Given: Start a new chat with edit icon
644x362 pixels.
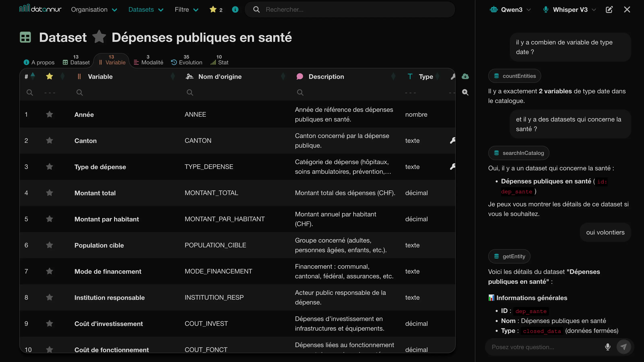Looking at the screenshot, I should (x=609, y=9).
